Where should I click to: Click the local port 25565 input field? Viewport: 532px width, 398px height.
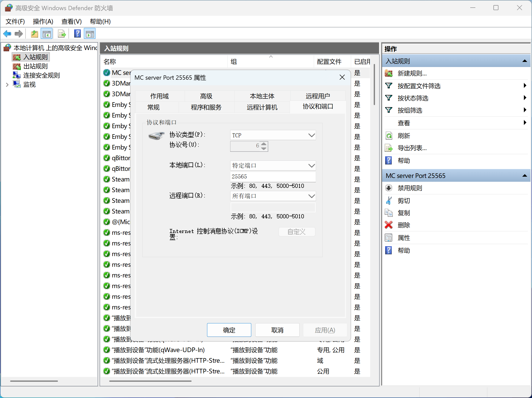273,177
